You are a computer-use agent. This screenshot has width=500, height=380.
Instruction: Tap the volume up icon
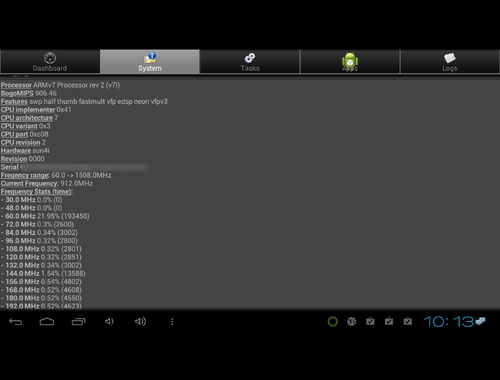point(140,322)
